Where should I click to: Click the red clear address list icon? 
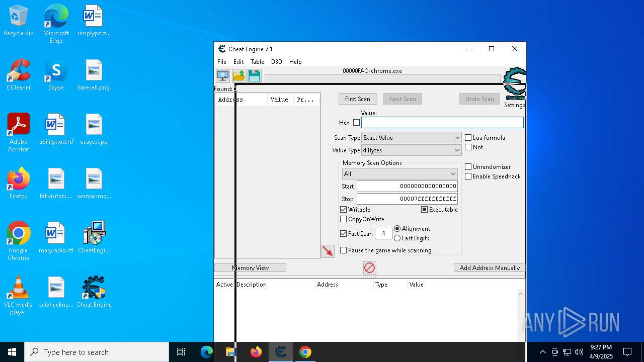(369, 268)
